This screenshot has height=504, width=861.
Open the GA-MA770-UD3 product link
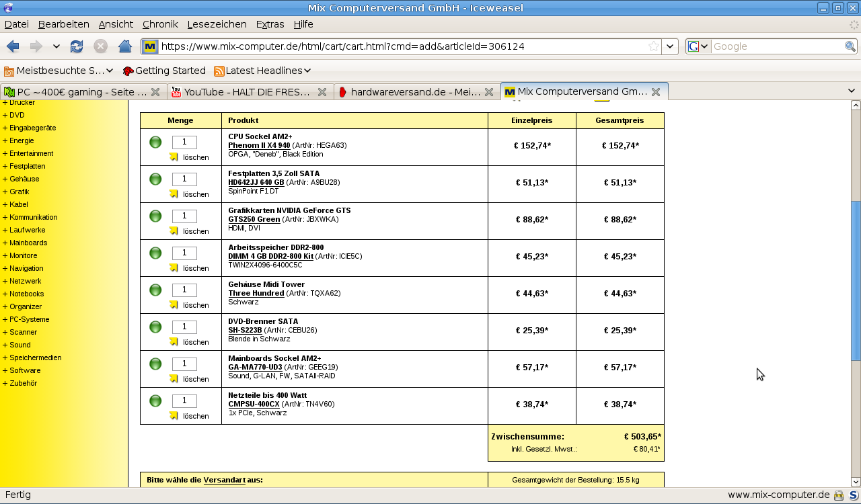click(x=255, y=367)
